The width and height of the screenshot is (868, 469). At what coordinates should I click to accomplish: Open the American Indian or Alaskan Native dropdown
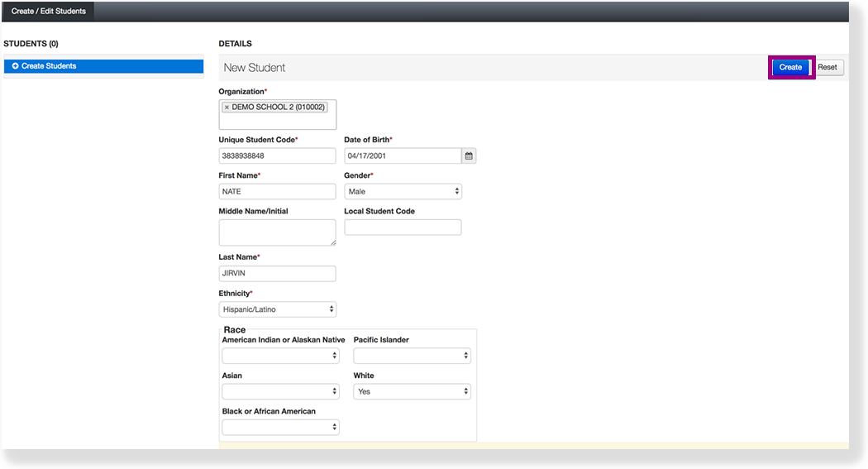(280, 356)
